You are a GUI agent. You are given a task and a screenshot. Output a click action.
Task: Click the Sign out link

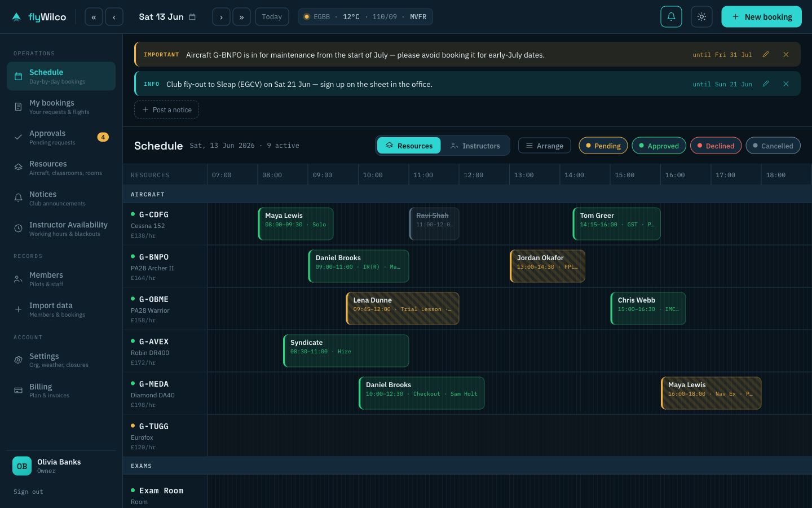pyautogui.click(x=28, y=492)
